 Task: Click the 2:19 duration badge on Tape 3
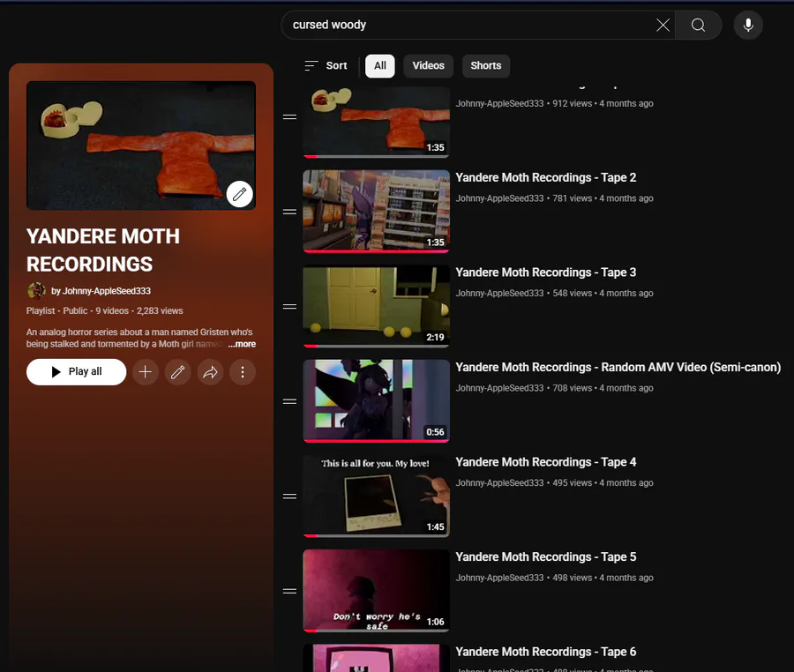435,337
